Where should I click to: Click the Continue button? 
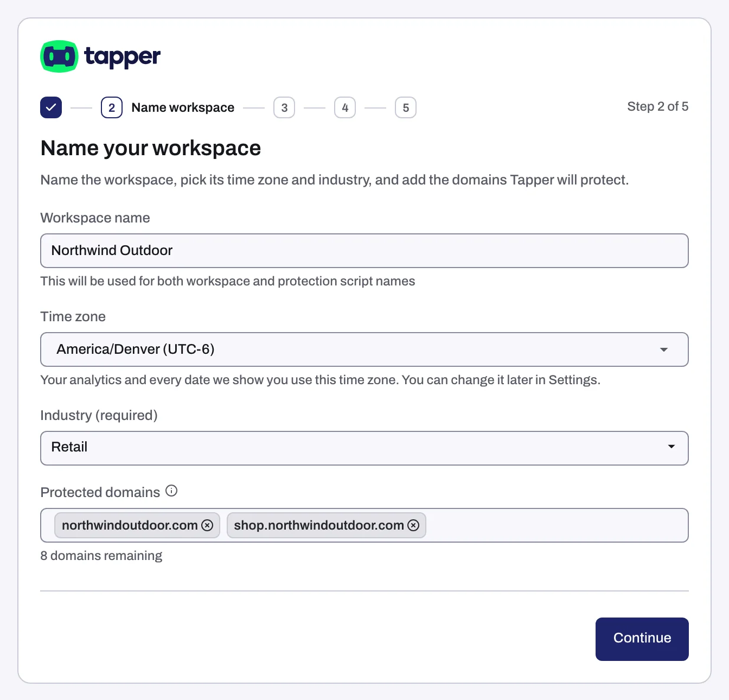642,639
